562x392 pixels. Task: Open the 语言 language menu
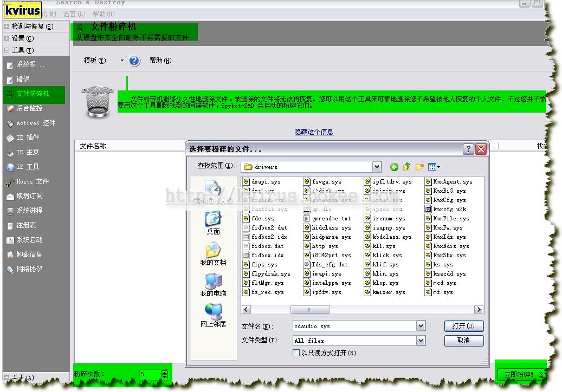tap(74, 14)
